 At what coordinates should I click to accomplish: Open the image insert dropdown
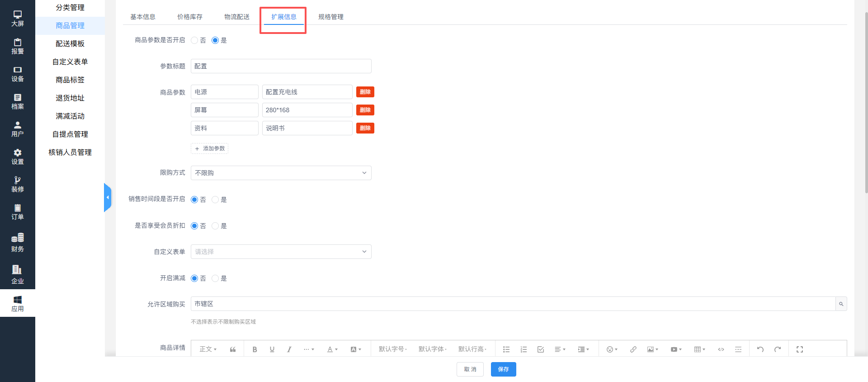652,349
